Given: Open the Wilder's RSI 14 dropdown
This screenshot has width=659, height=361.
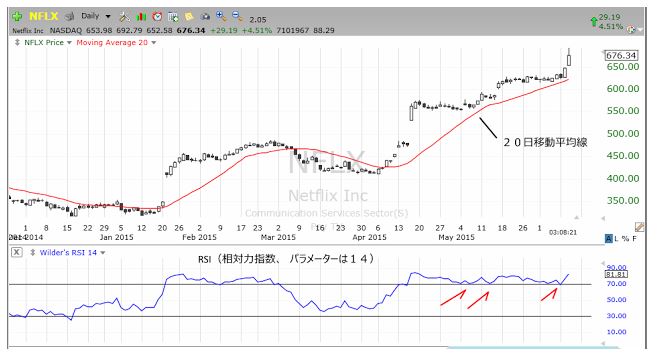Looking at the screenshot, I should click(103, 253).
